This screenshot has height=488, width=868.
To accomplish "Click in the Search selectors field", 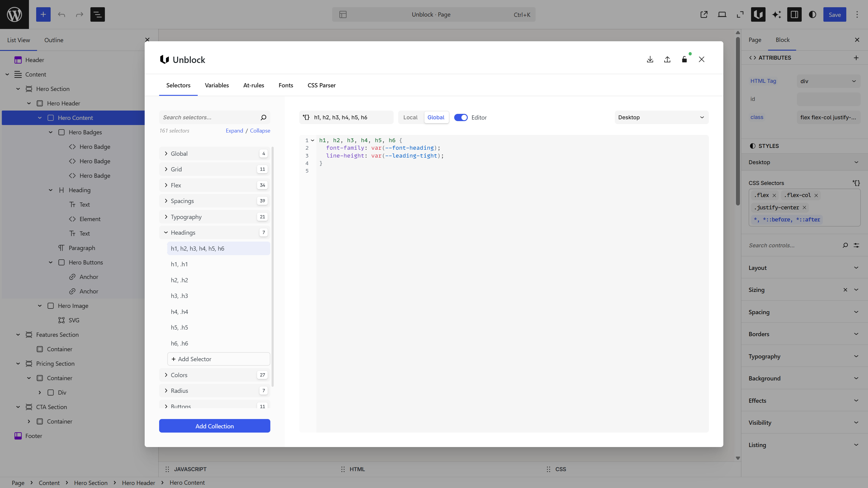I will click(209, 117).
